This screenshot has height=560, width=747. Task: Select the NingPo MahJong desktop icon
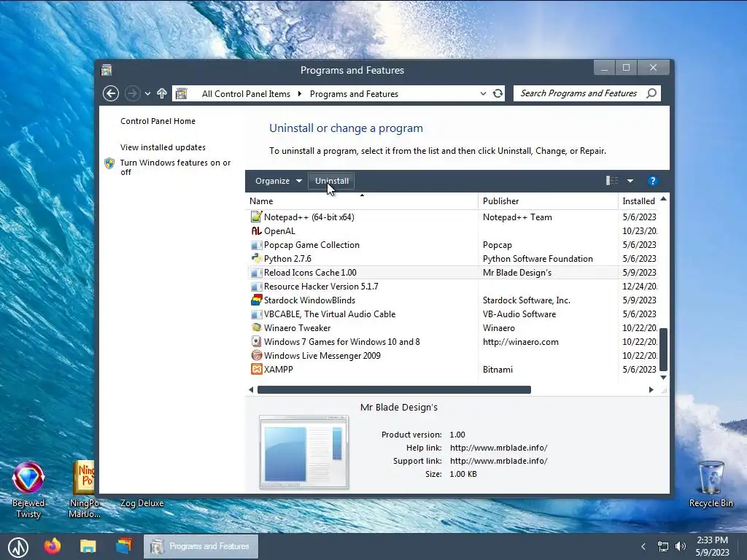pos(85,489)
